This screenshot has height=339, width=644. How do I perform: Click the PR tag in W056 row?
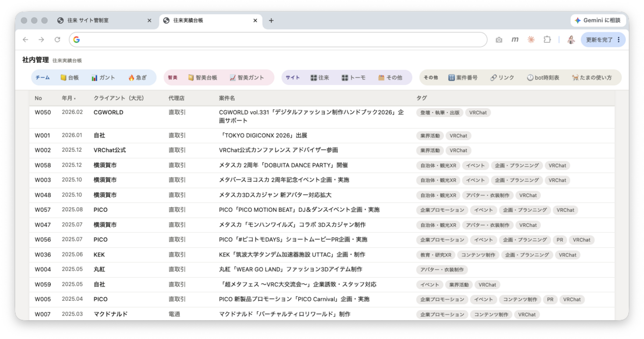point(559,240)
